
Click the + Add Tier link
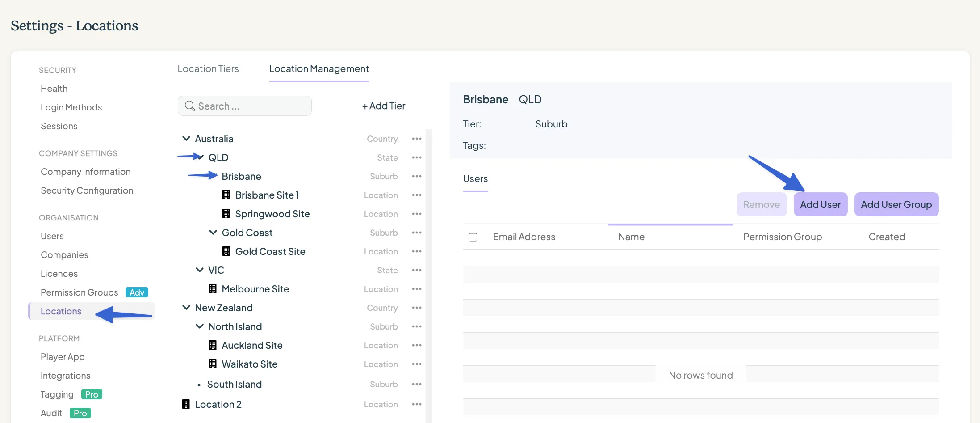384,106
